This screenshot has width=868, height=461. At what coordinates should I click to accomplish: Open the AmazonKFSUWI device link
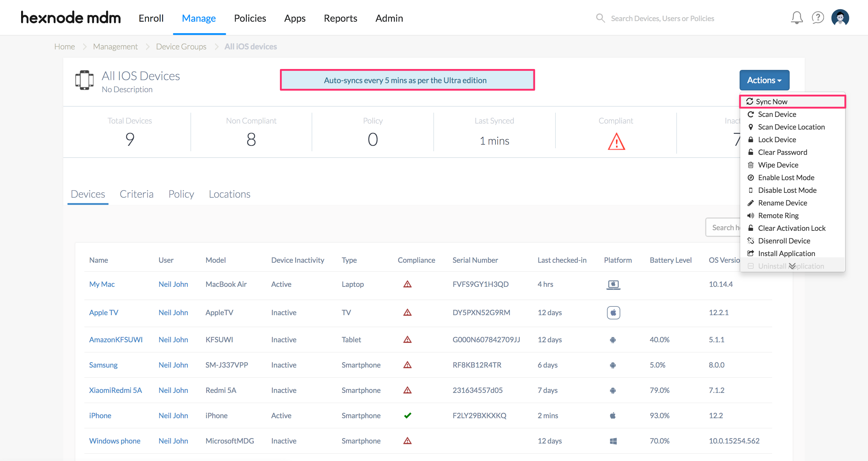(x=115, y=339)
